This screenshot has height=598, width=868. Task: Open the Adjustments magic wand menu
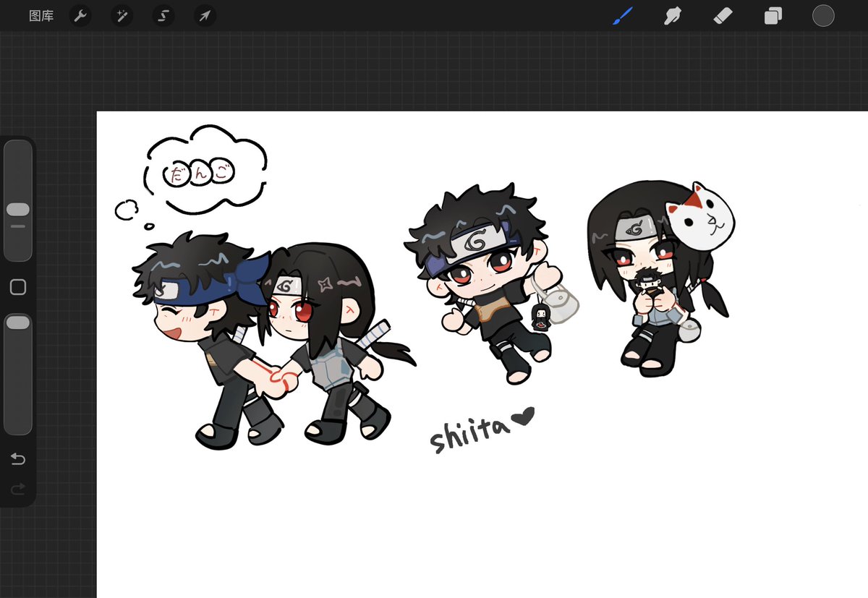pos(122,16)
